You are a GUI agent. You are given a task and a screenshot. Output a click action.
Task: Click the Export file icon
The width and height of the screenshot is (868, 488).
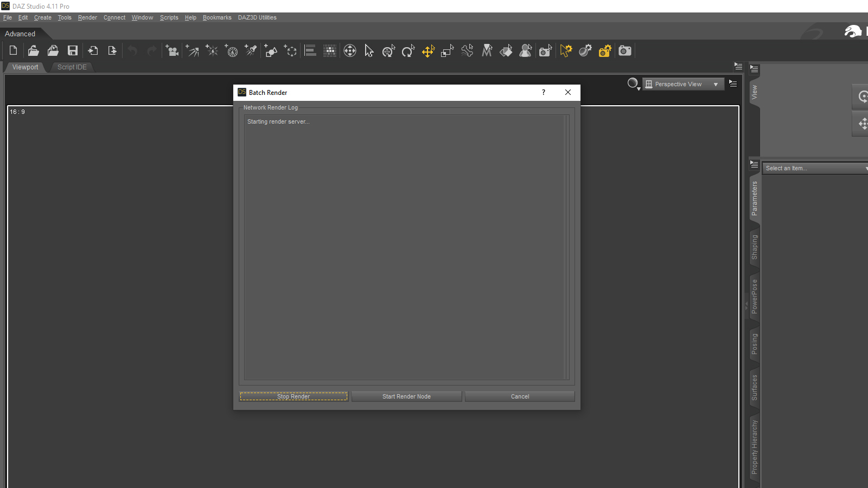pyautogui.click(x=112, y=51)
